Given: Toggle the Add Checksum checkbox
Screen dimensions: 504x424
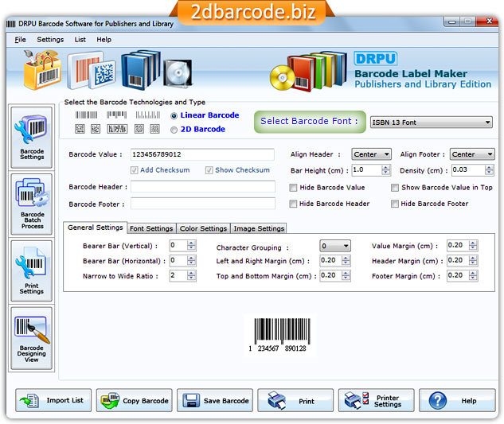Looking at the screenshot, I should [x=134, y=170].
